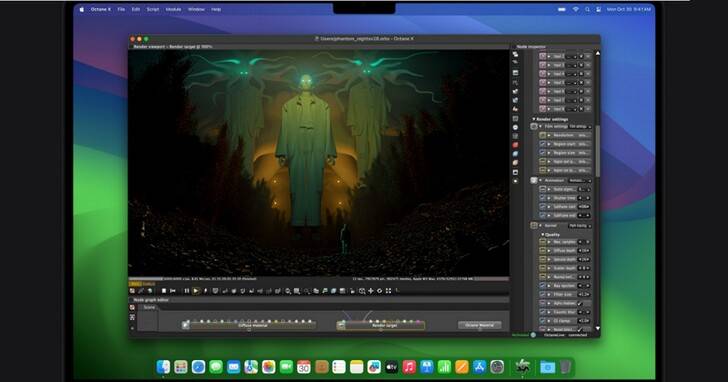Click the top icon in the Node inspector sidebar
This screenshot has width=728, height=382.
[x=515, y=55]
